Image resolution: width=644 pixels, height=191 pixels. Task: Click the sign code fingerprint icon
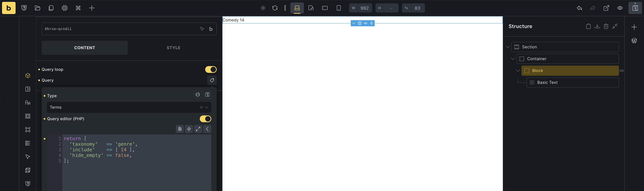click(x=180, y=129)
